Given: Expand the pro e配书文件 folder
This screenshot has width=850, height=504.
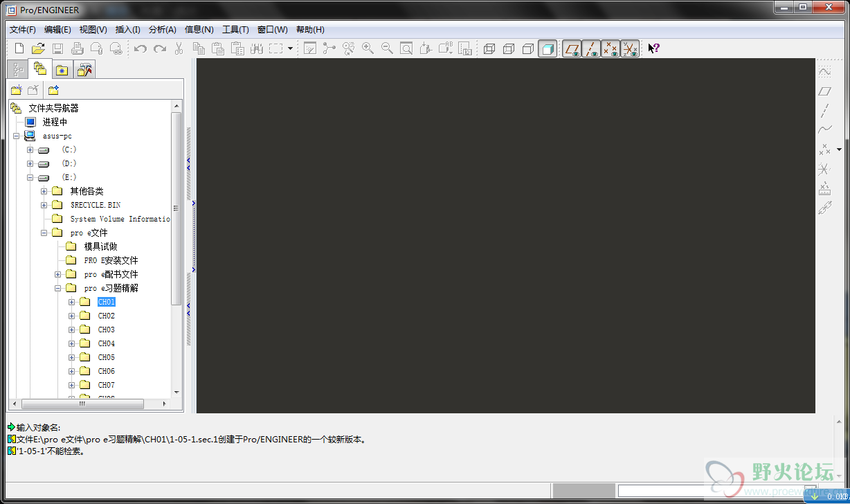Looking at the screenshot, I should pyautogui.click(x=57, y=274).
